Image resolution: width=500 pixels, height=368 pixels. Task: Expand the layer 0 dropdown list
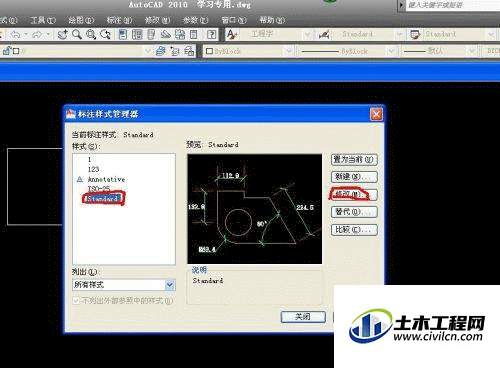click(148, 51)
